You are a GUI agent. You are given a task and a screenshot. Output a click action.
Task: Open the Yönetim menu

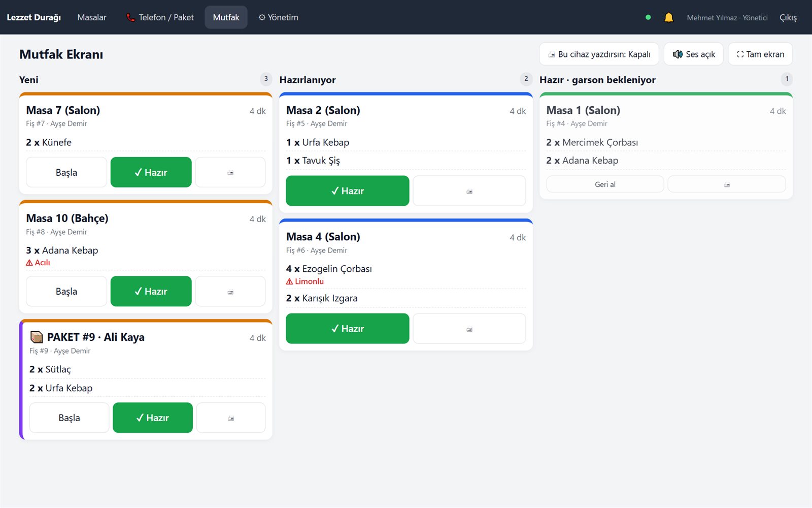pyautogui.click(x=278, y=17)
